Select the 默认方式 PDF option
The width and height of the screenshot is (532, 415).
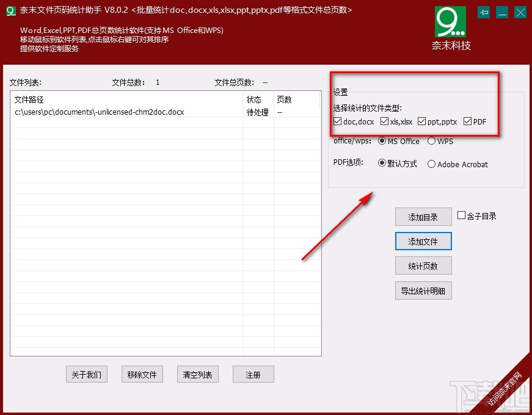pyautogui.click(x=382, y=163)
